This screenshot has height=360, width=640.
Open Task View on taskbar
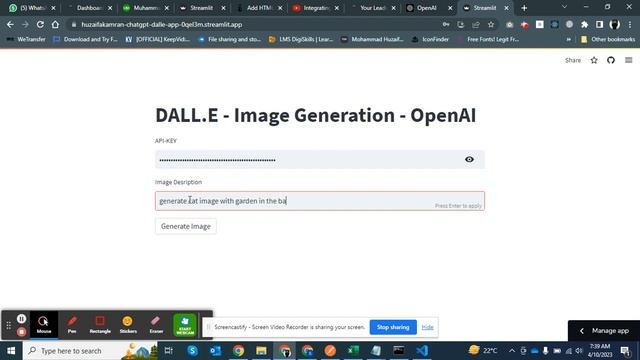point(168,351)
